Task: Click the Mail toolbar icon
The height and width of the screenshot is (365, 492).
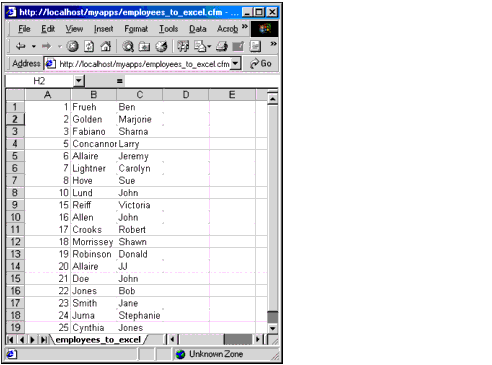Action: (200, 46)
